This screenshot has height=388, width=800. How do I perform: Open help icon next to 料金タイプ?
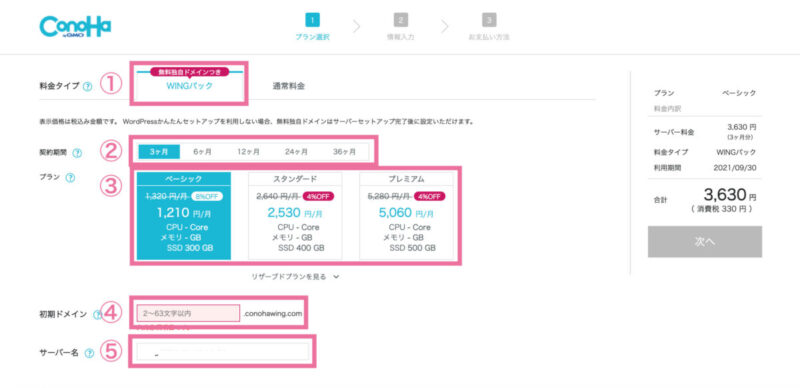[87, 87]
